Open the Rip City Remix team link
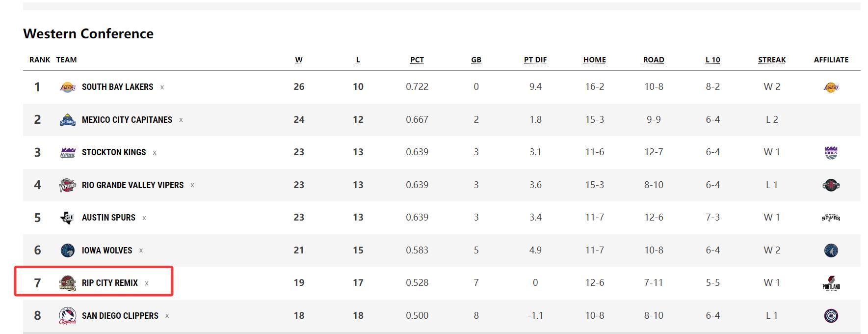868x334 pixels. click(x=110, y=283)
